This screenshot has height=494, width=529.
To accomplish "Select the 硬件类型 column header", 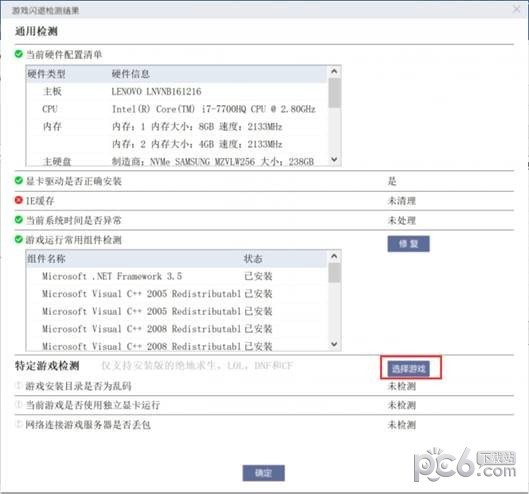I will click(x=47, y=74).
